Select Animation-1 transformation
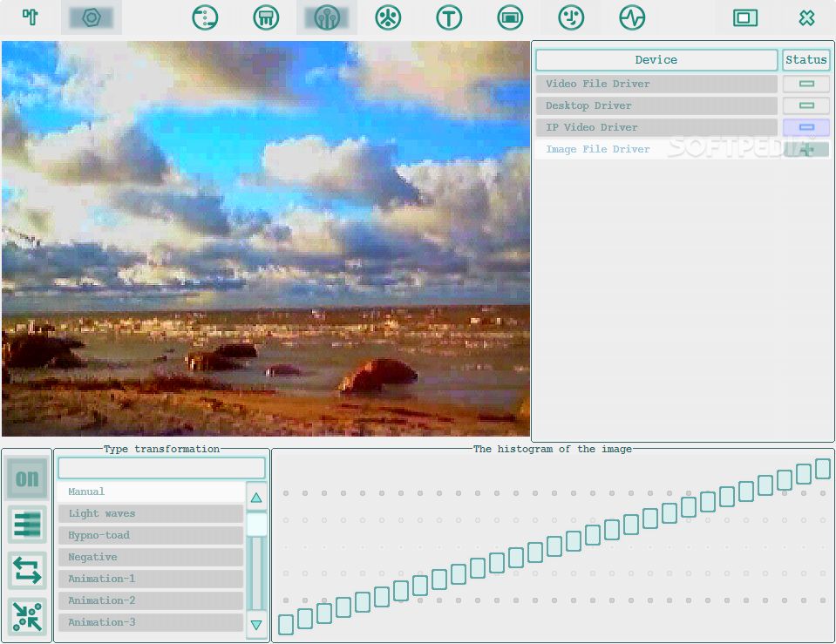The image size is (836, 644). click(x=151, y=579)
